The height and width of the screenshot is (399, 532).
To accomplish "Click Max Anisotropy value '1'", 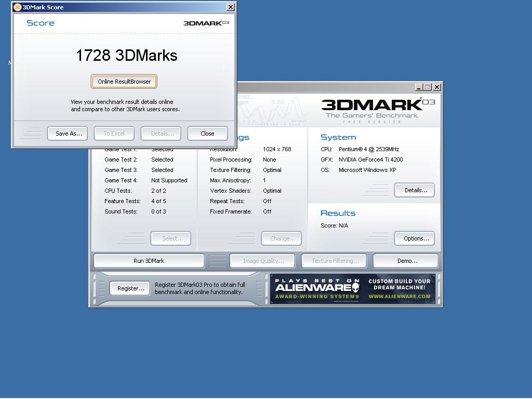I will (264, 180).
